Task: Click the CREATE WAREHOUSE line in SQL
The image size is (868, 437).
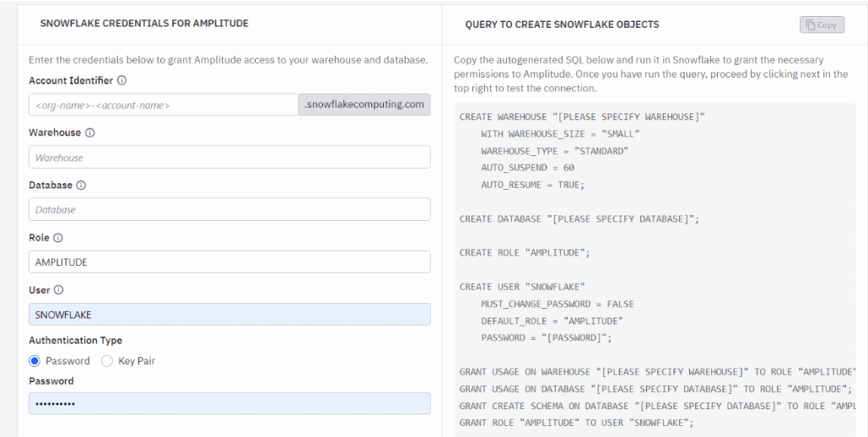Action: (x=581, y=117)
